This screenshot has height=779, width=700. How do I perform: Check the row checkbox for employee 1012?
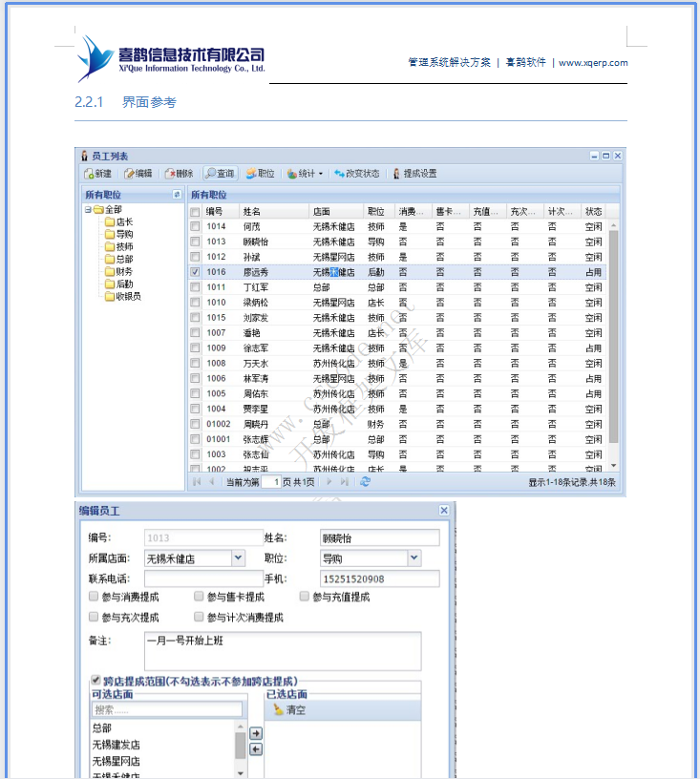[195, 257]
